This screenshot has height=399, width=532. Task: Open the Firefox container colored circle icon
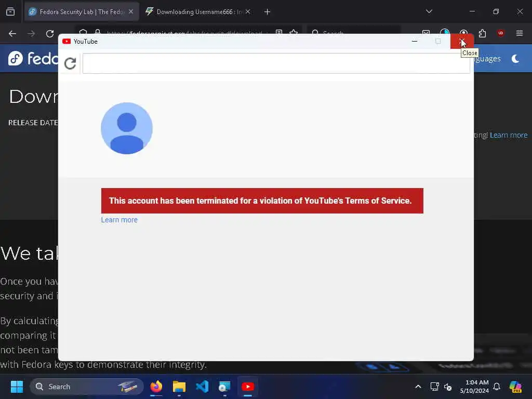pos(445,32)
